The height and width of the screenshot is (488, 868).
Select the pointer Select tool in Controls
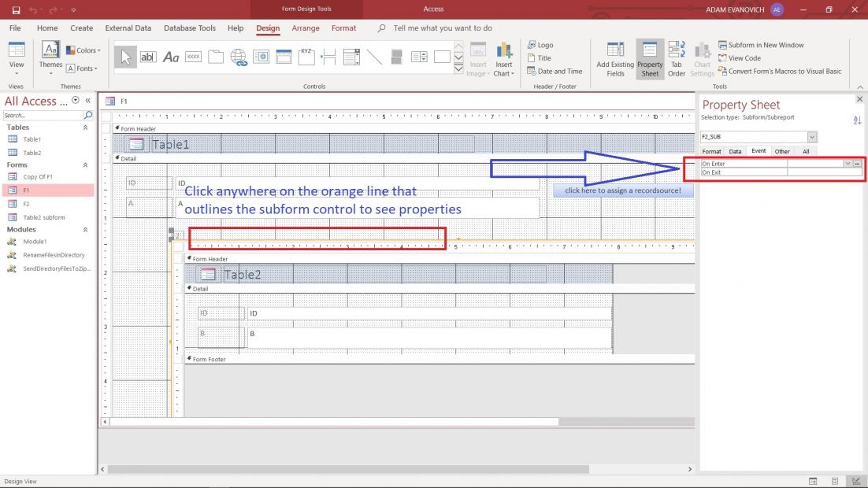pyautogui.click(x=126, y=57)
